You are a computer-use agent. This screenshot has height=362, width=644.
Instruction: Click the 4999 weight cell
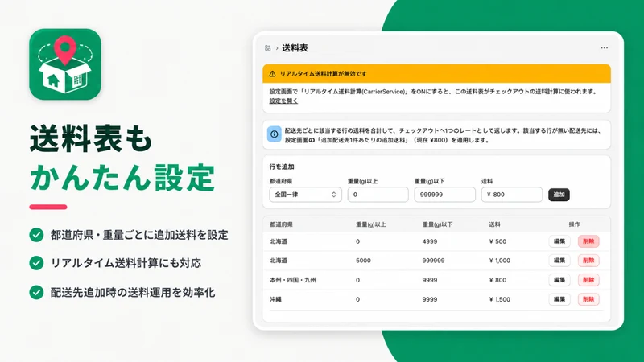pos(430,241)
